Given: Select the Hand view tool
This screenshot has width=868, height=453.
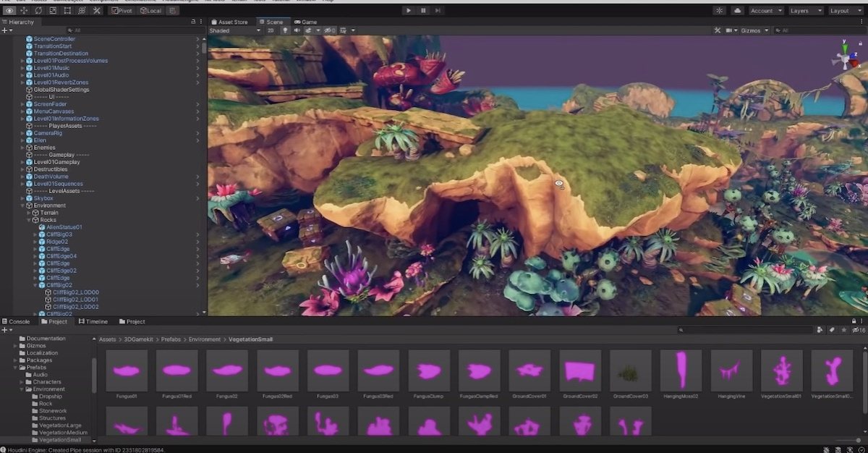Looking at the screenshot, I should click(x=9, y=10).
